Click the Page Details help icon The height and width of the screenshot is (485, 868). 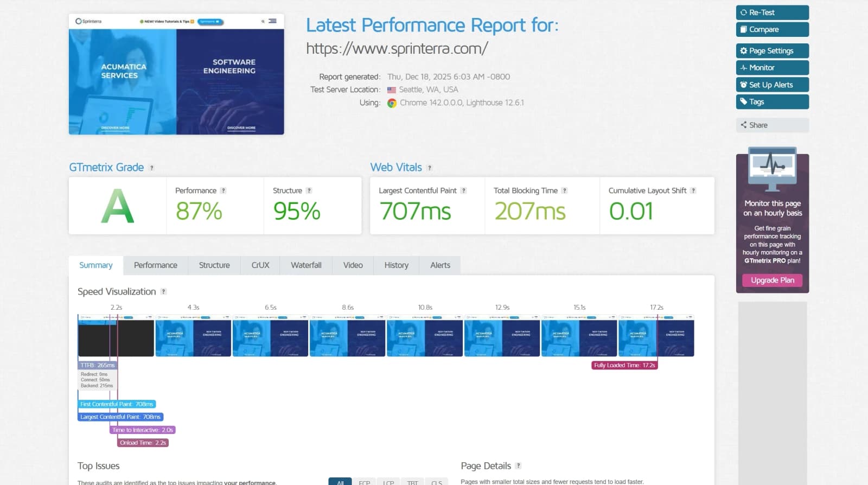point(518,466)
